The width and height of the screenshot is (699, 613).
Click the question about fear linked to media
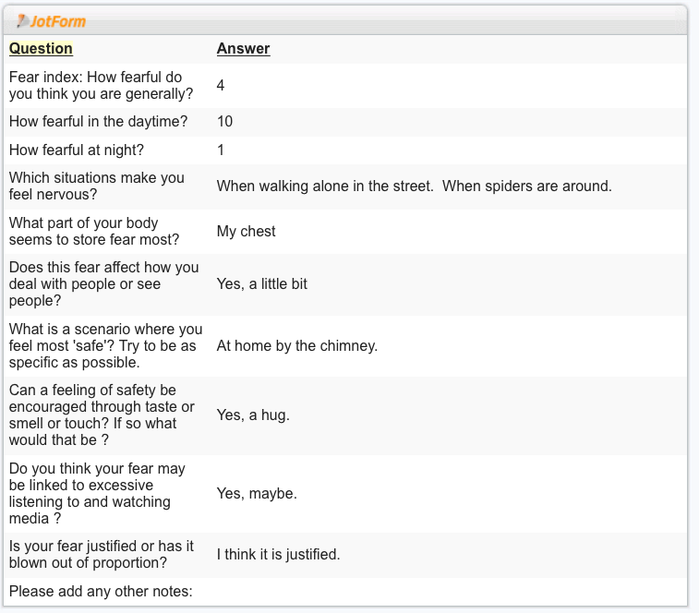(97, 494)
